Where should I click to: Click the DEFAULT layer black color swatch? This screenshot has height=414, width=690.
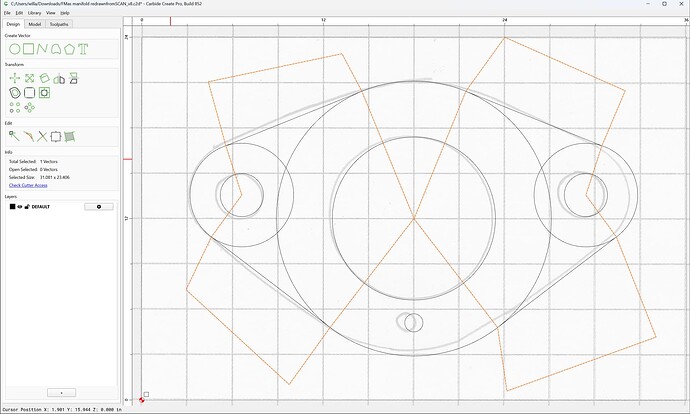pos(12,207)
